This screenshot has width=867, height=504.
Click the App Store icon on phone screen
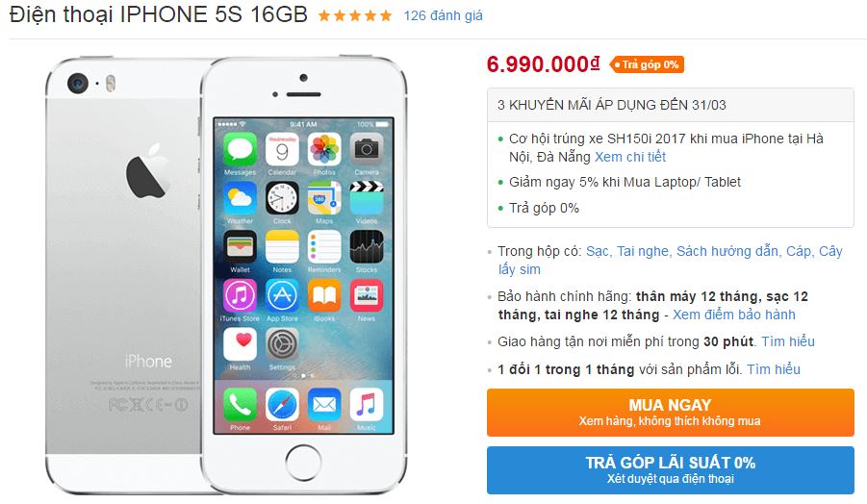click(282, 295)
